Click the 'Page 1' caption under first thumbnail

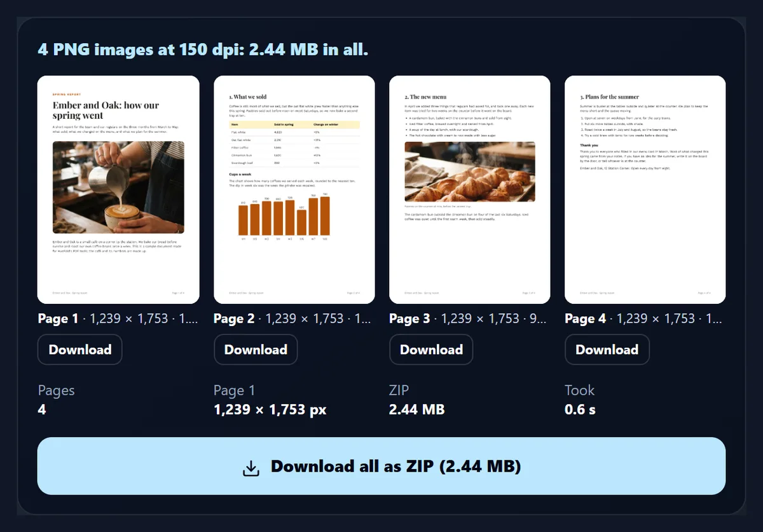[118, 318]
